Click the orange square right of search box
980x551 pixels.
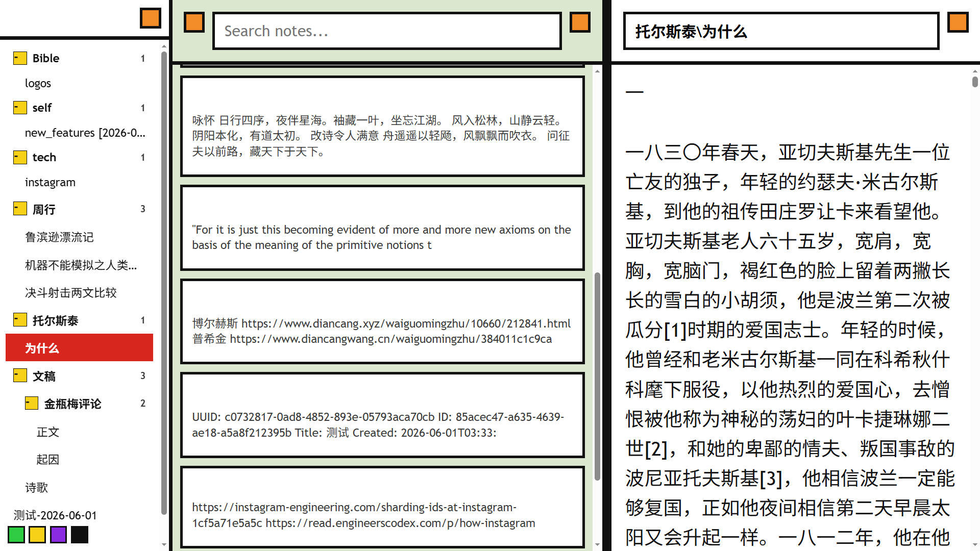580,22
